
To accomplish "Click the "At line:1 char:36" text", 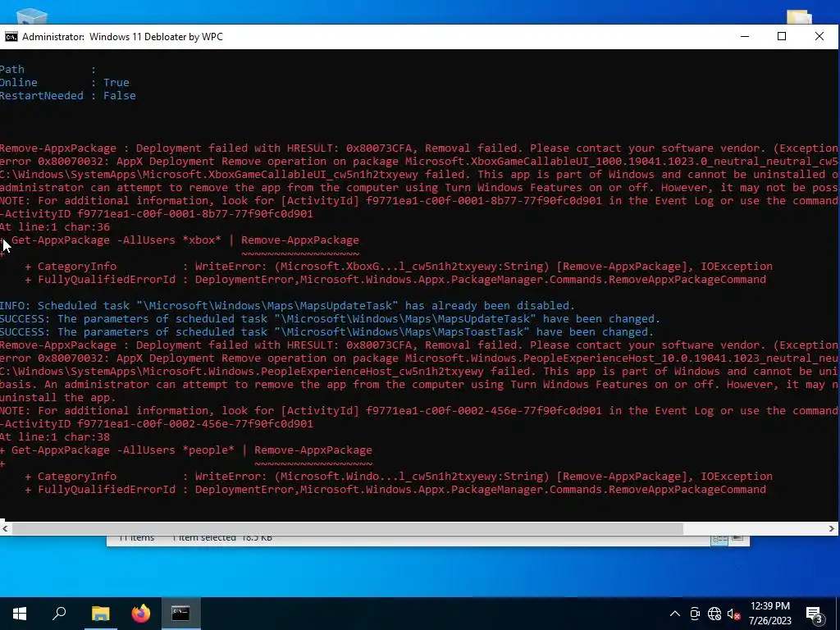I will (55, 226).
